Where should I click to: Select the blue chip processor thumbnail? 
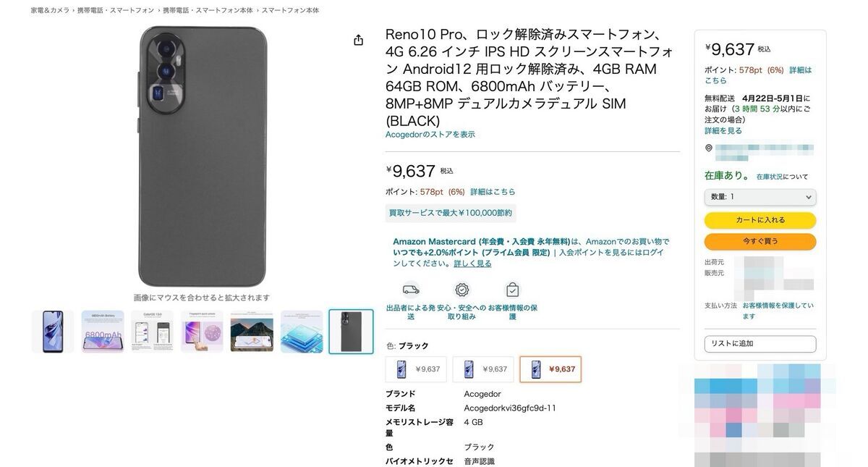302,332
